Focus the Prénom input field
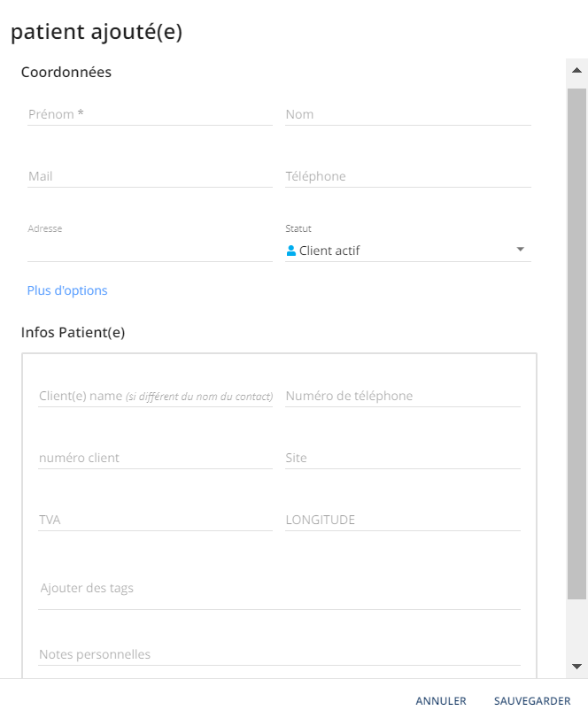 (x=151, y=114)
